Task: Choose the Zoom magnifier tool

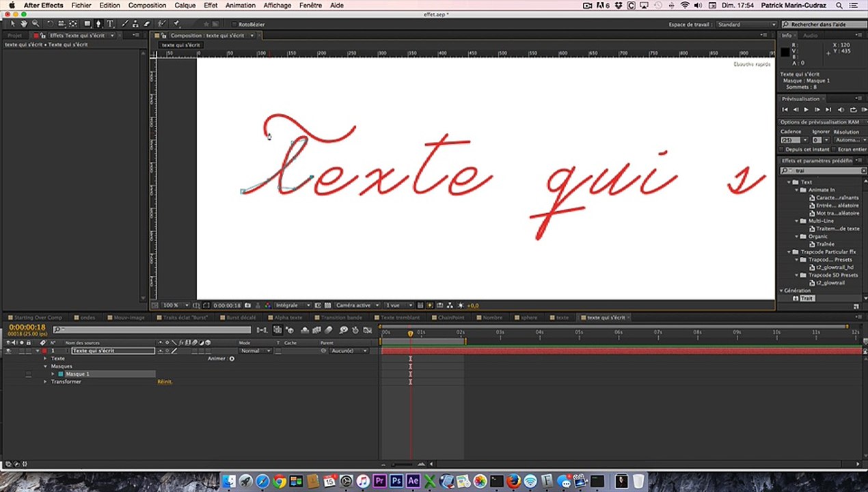Action: tap(36, 24)
